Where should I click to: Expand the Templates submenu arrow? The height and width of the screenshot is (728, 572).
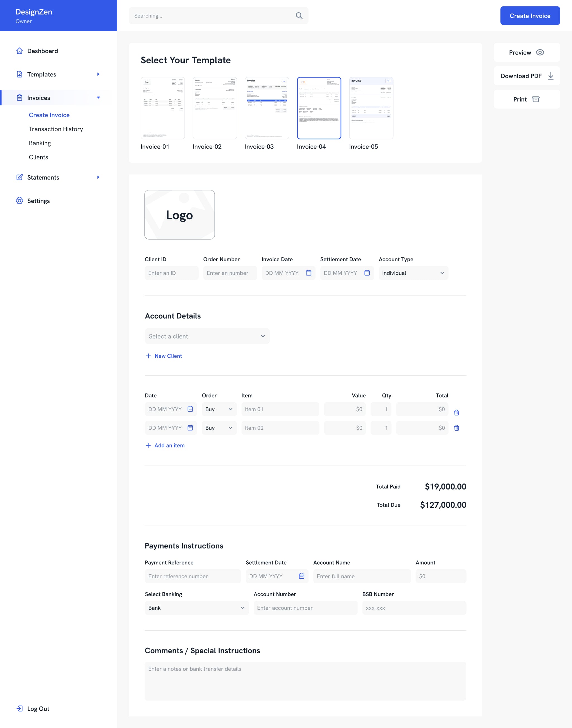click(98, 74)
